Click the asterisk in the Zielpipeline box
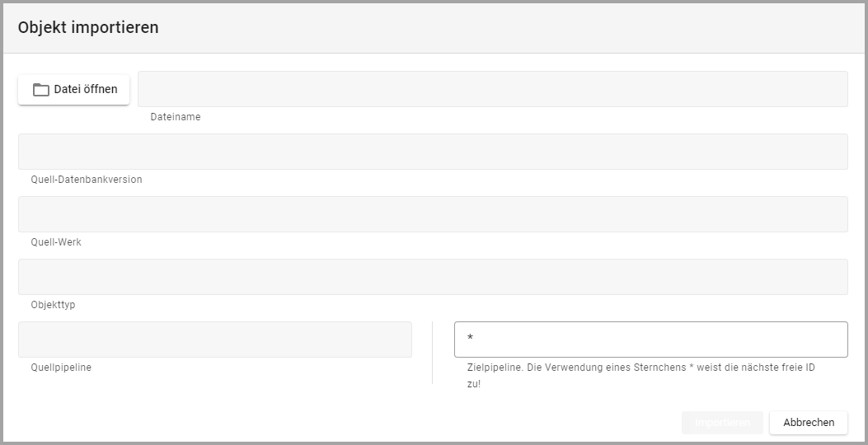The image size is (868, 445). pos(470,340)
